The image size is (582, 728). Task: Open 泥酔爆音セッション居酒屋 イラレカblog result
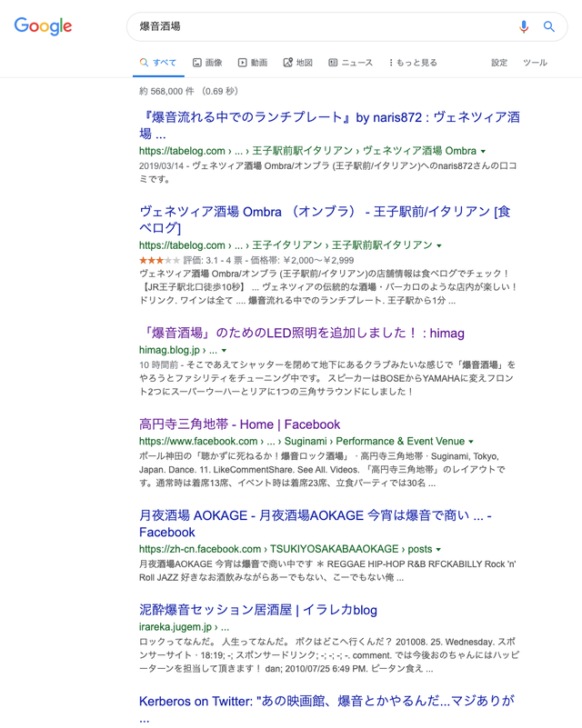pos(257,610)
